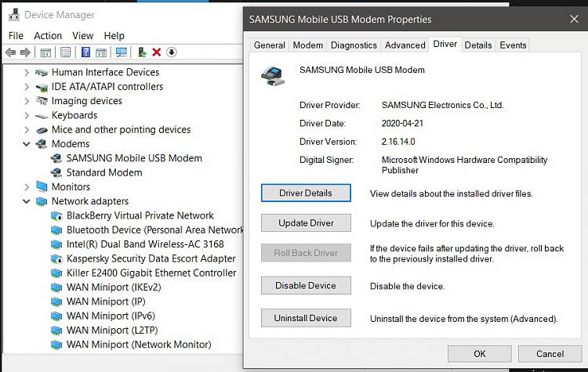The height and width of the screenshot is (372, 588).
Task: Click Show/Hide Action Pane toolbar icon
Action: [101, 52]
